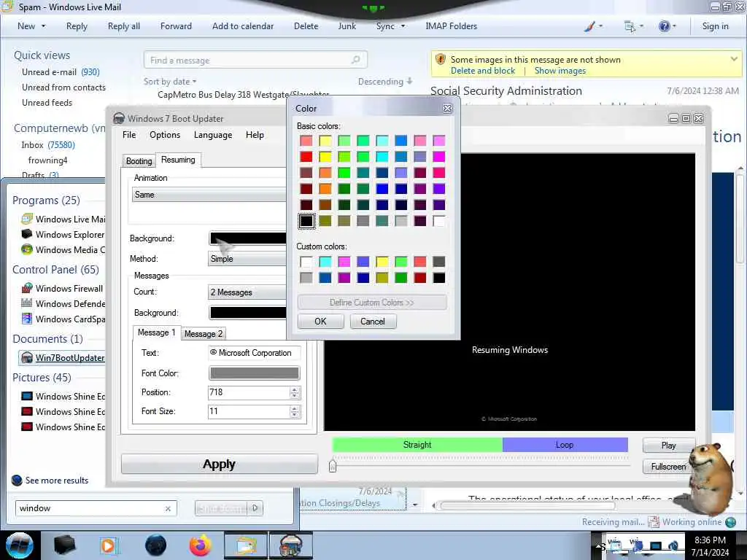Click the Windows Explorer program icon
The width and height of the screenshot is (747, 560).
[x=27, y=234]
